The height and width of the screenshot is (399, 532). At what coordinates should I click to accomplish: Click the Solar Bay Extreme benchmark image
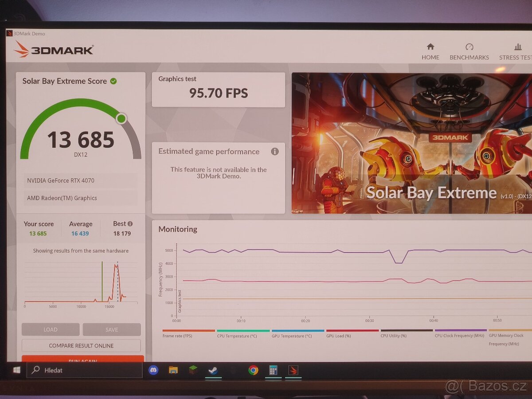coord(411,143)
